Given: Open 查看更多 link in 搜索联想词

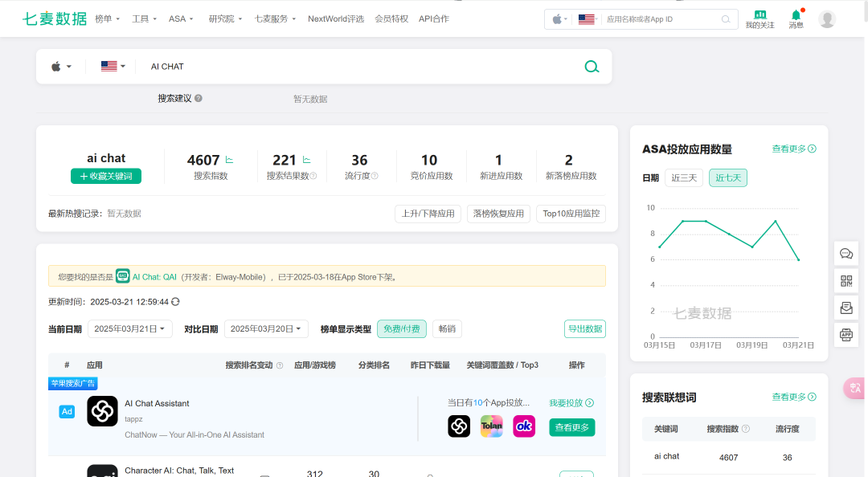Looking at the screenshot, I should point(794,397).
